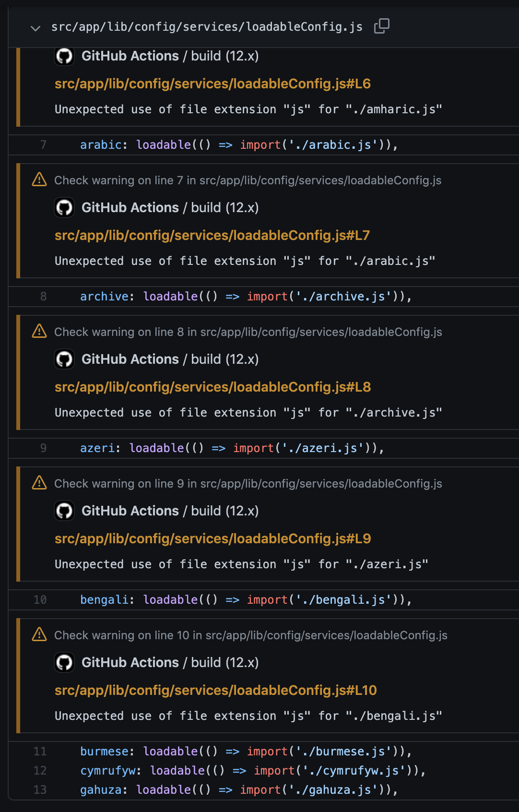Click the octocat icon in the line 8 warning

pos(64,360)
